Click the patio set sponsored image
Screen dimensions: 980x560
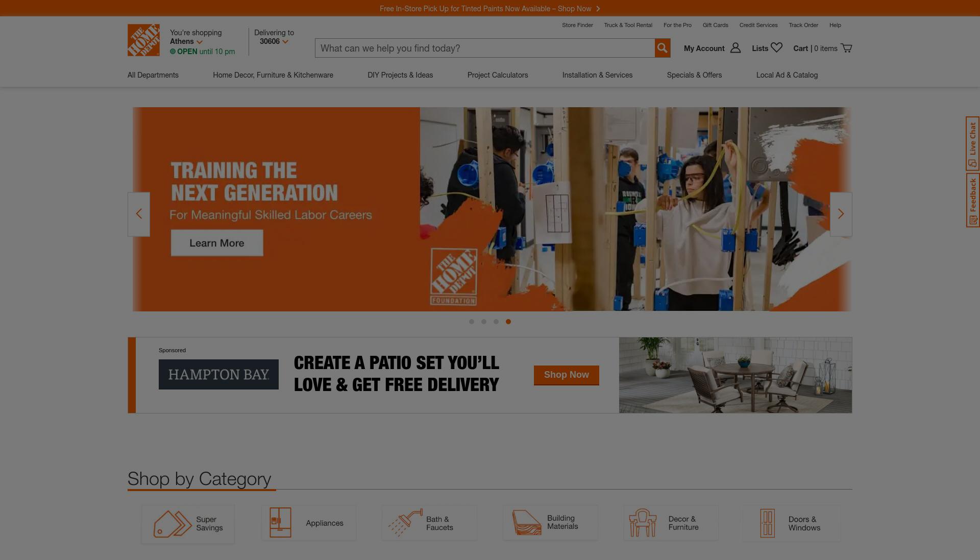(736, 375)
